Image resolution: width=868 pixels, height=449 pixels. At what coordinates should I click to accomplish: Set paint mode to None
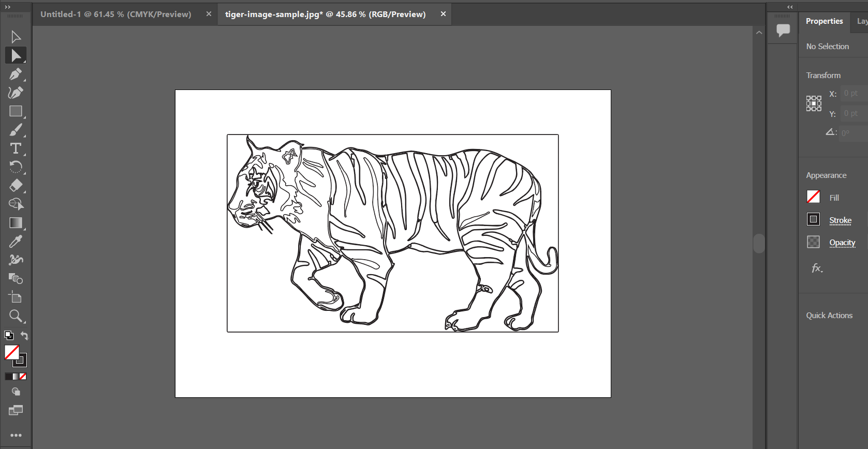click(x=23, y=377)
